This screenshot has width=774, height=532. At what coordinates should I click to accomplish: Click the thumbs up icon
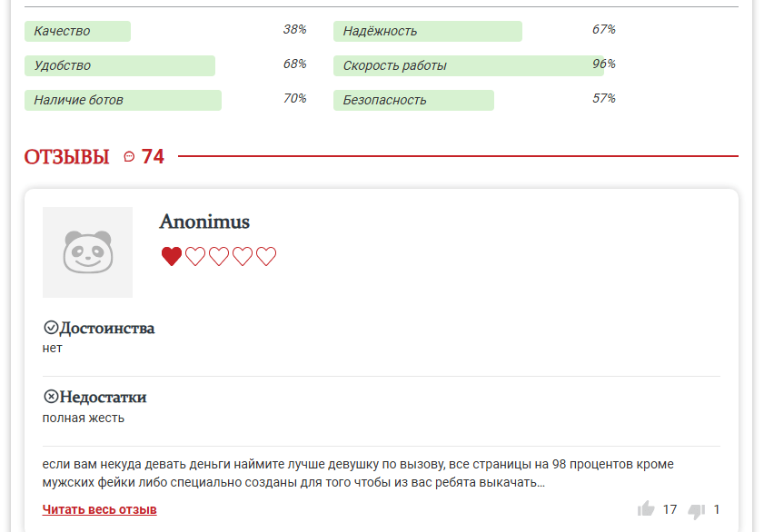646,509
